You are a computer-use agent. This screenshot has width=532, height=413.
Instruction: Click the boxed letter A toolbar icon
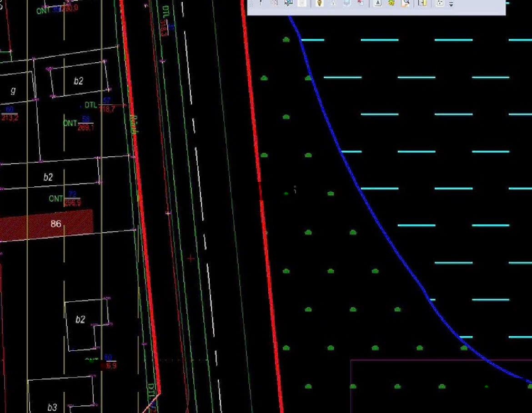coord(377,3)
